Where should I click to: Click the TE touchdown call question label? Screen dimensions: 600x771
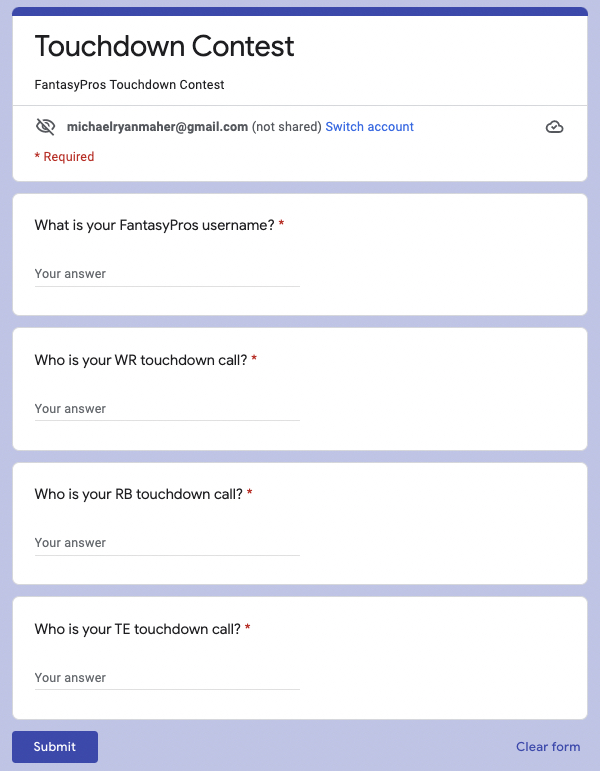(x=137, y=629)
